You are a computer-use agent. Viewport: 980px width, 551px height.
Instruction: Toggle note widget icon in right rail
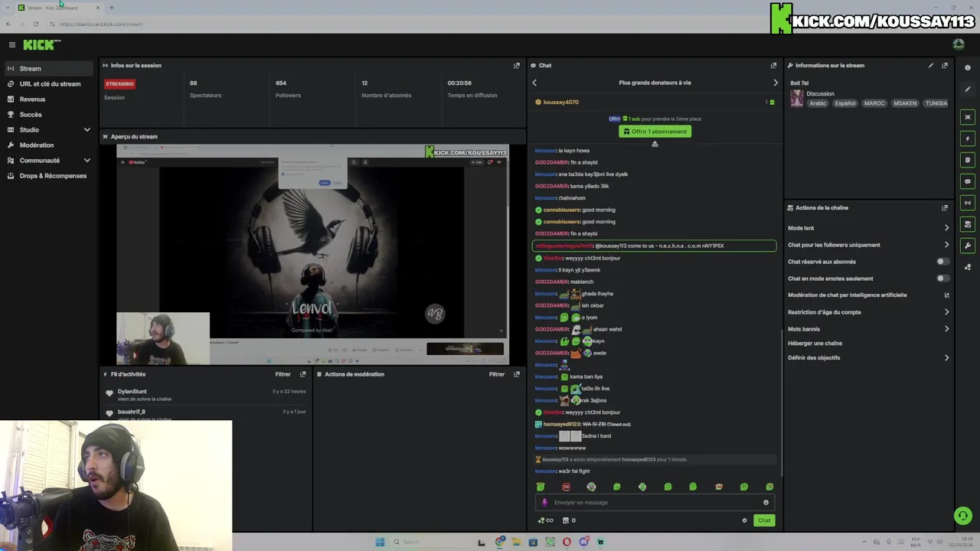[x=968, y=160]
